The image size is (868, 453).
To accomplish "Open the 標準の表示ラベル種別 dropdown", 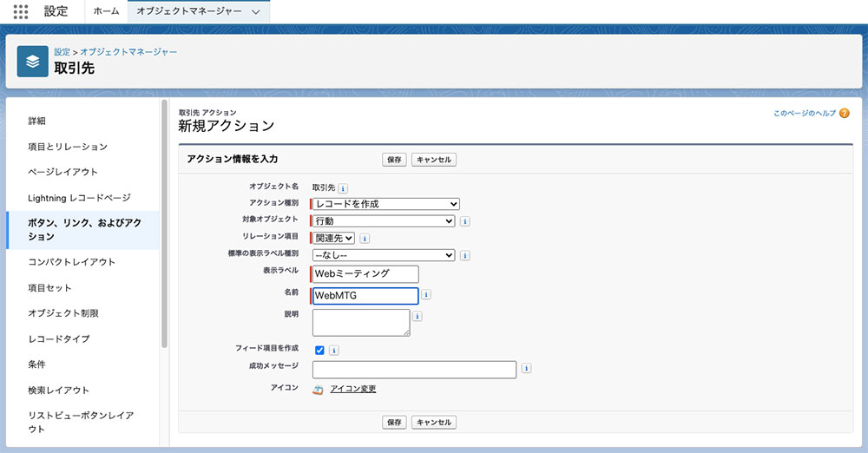I will click(384, 255).
